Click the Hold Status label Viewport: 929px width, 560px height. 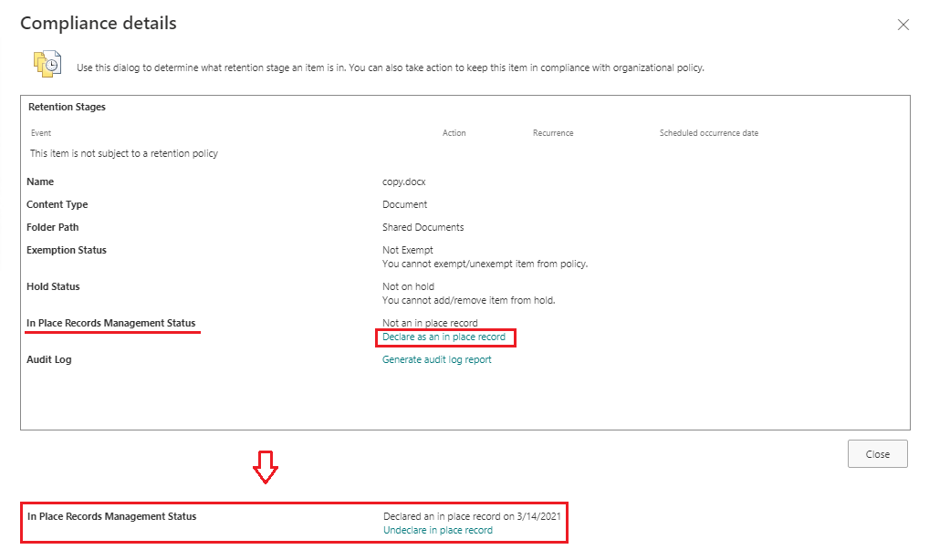click(x=54, y=286)
